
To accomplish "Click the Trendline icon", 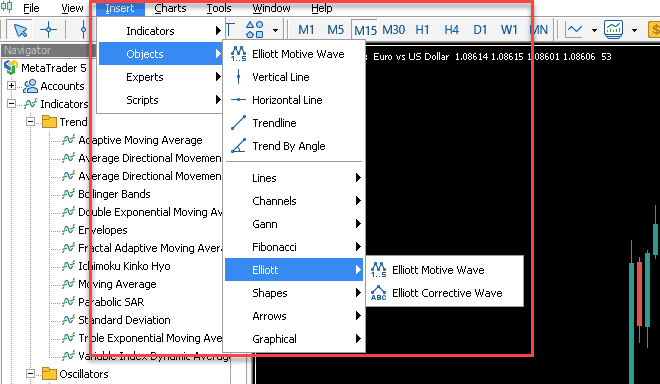I will tap(238, 123).
